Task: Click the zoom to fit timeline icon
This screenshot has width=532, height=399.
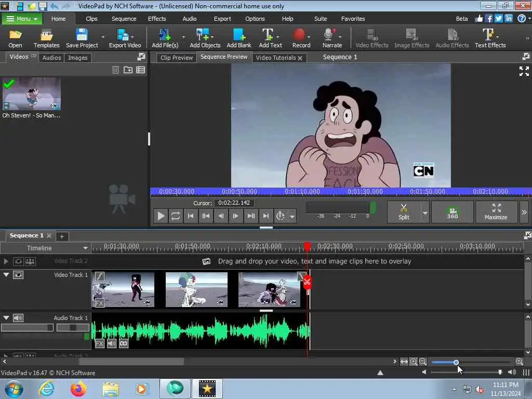Action: click(404, 362)
